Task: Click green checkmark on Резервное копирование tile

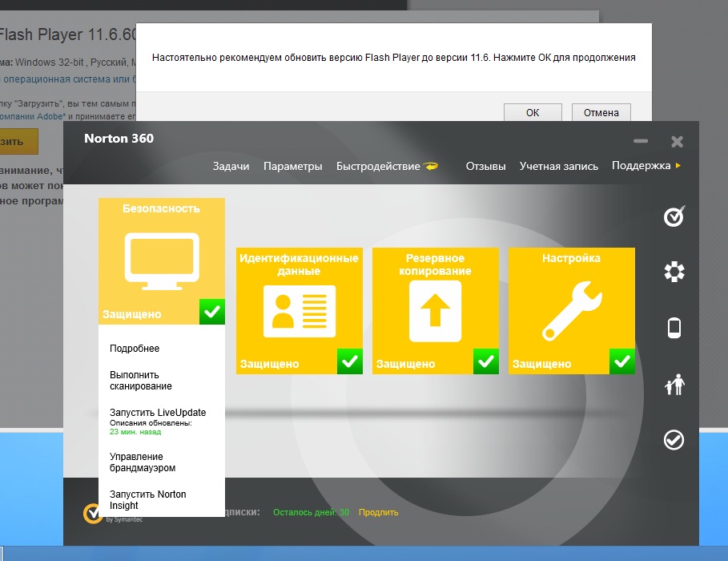Action: (x=486, y=361)
